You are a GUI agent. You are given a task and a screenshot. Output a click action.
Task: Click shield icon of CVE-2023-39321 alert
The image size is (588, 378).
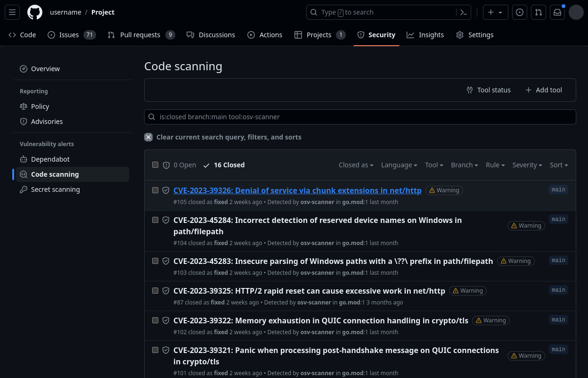click(x=166, y=350)
